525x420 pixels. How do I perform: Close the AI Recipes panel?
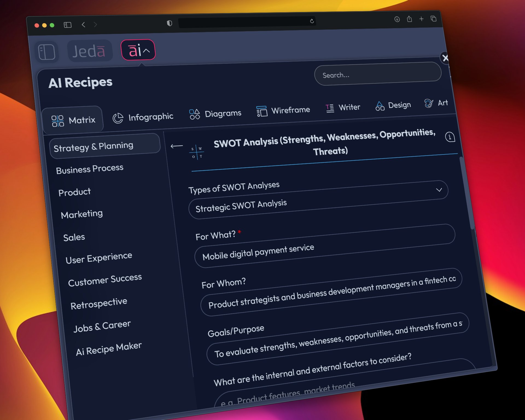445,58
